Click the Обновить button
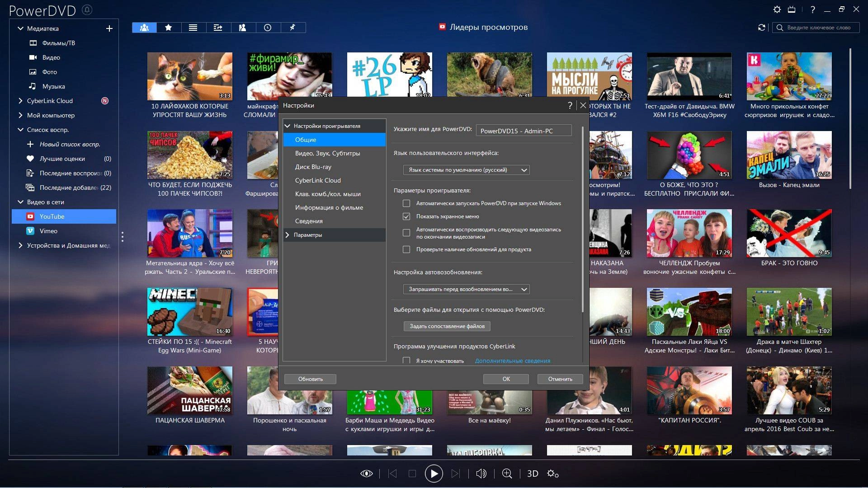This screenshot has width=868, height=488. [x=310, y=379]
